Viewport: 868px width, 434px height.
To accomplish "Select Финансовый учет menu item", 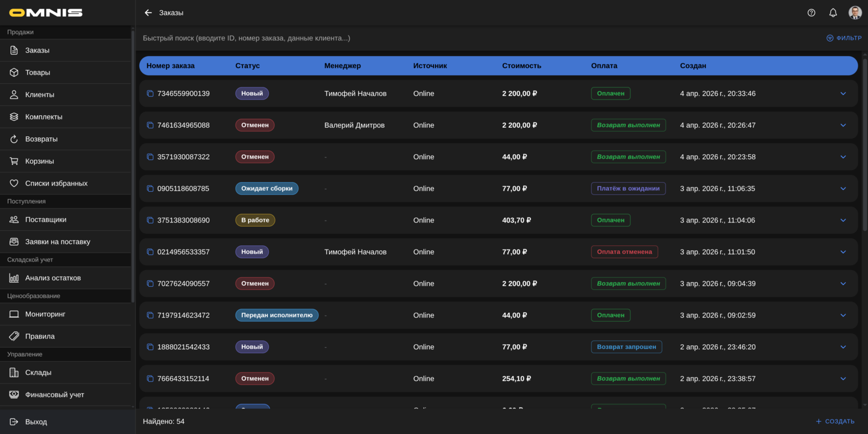I will click(x=54, y=395).
